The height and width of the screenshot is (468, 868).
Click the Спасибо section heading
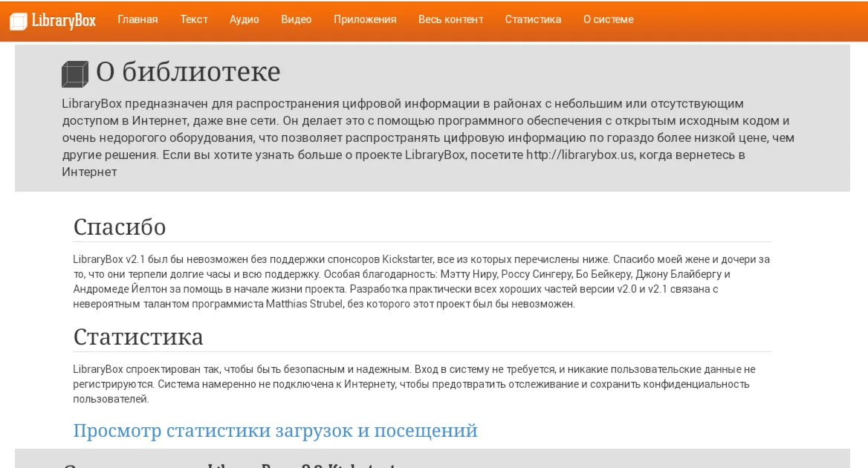point(120,227)
